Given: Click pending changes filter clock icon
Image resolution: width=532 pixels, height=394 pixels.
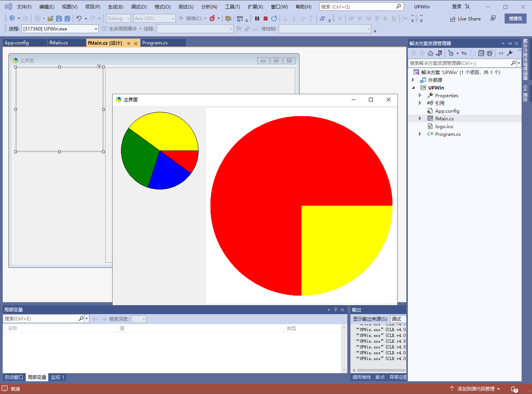Looking at the screenshot, I should click(451, 53).
